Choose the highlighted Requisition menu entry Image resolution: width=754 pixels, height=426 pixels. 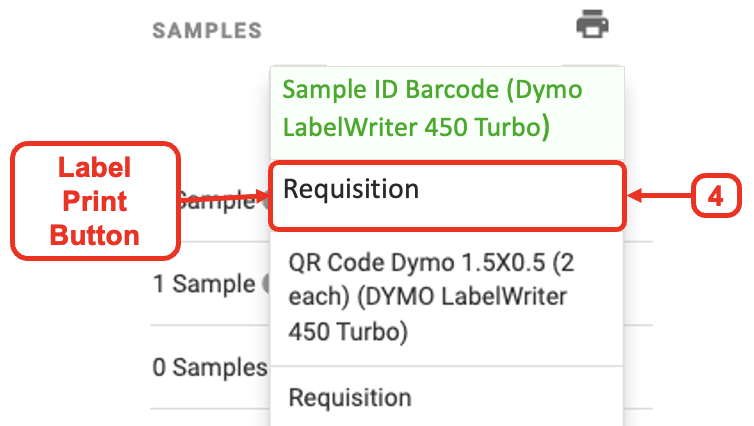coord(447,196)
